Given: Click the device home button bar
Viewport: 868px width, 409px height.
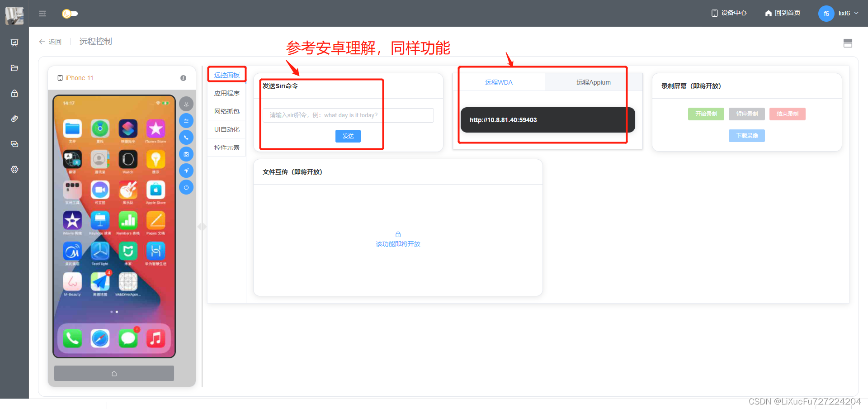Looking at the screenshot, I should (114, 373).
